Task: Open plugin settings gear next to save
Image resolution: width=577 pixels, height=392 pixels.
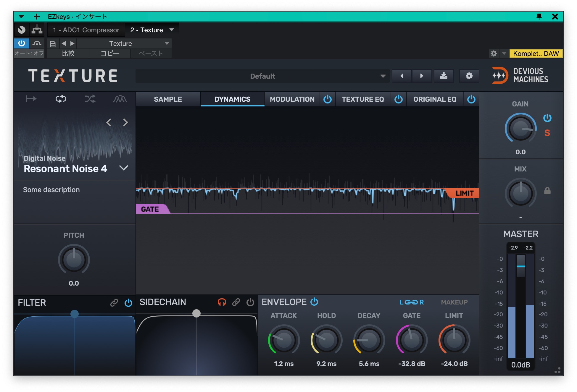Action: point(469,76)
